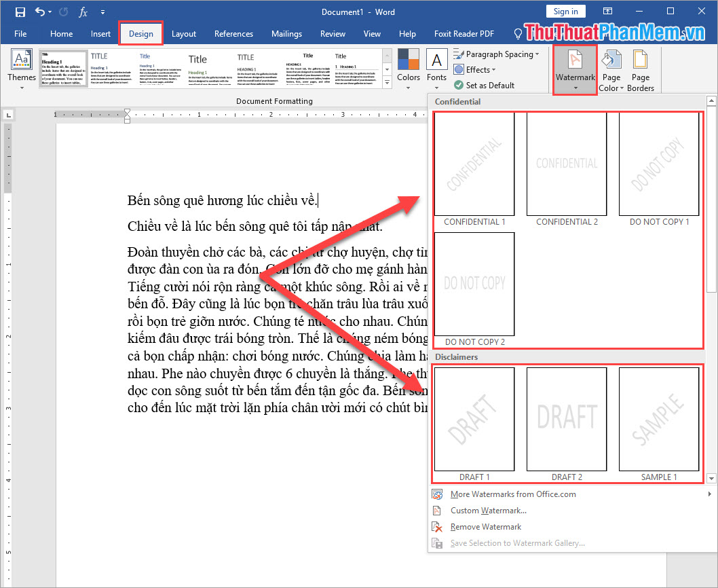Open the File tab
The image size is (718, 588).
[20, 34]
